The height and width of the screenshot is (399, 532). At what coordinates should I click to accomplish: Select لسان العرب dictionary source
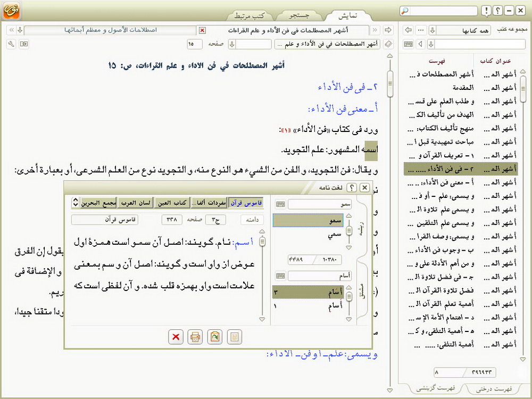point(136,203)
